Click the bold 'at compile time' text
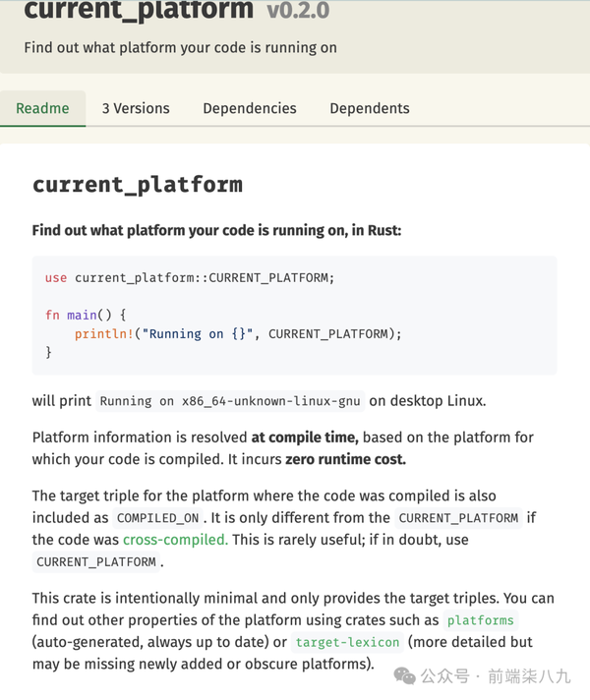The width and height of the screenshot is (590, 700). (304, 437)
